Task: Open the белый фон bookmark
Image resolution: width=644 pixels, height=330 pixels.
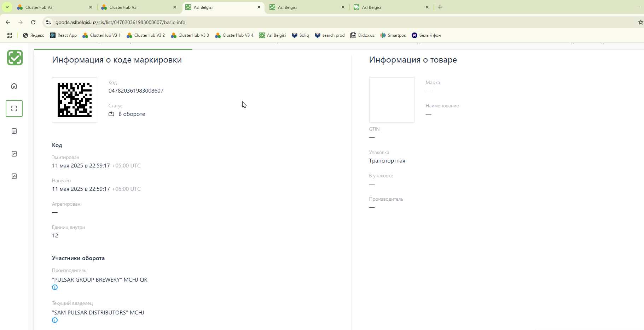Action: (x=426, y=35)
